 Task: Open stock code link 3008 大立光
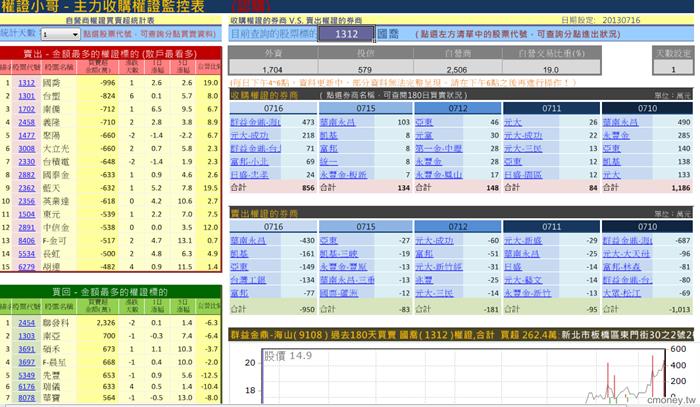[x=26, y=149]
